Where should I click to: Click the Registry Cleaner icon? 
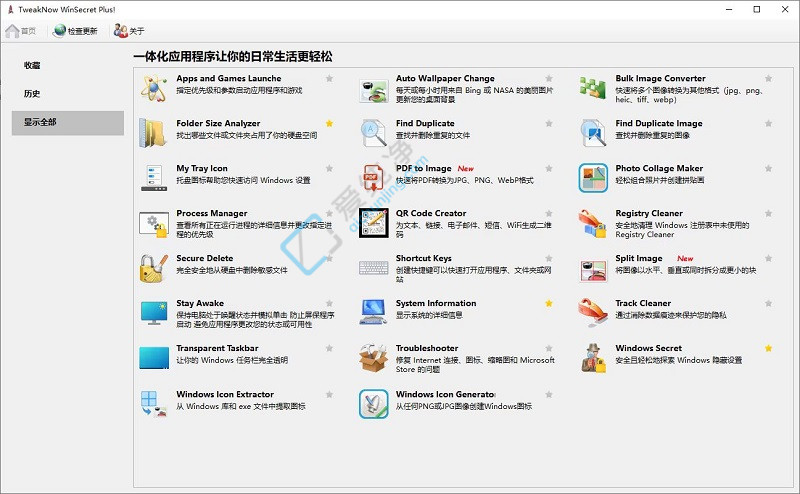click(592, 224)
